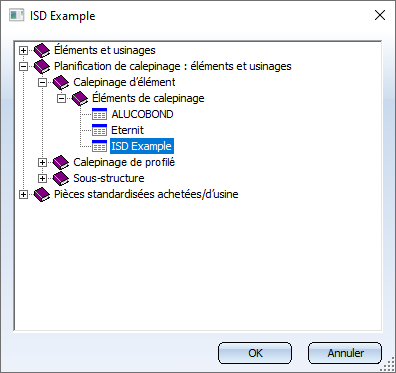The width and height of the screenshot is (396, 373).
Task: Click table icon next to ALUCOBOND
Action: [x=99, y=114]
